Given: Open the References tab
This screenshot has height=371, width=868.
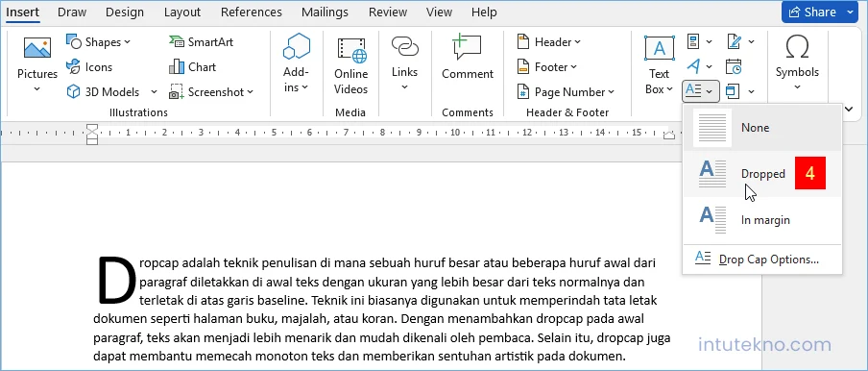Looking at the screenshot, I should click(252, 12).
